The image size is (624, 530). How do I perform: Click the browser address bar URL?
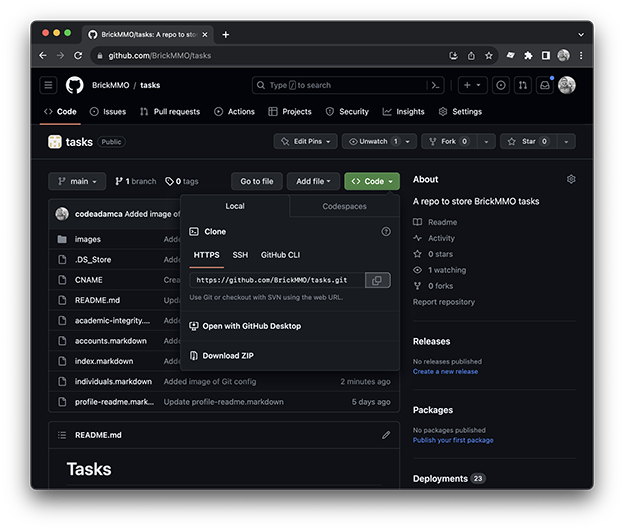[x=160, y=56]
